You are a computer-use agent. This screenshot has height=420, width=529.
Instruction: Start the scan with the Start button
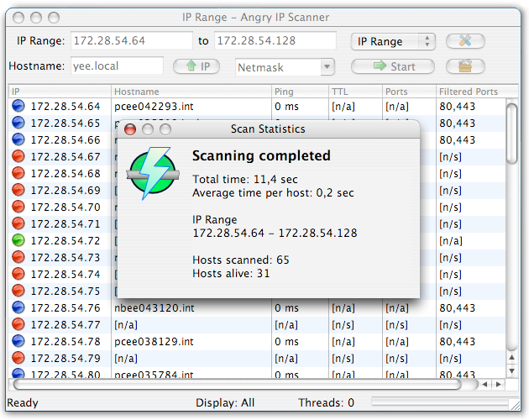pos(393,66)
